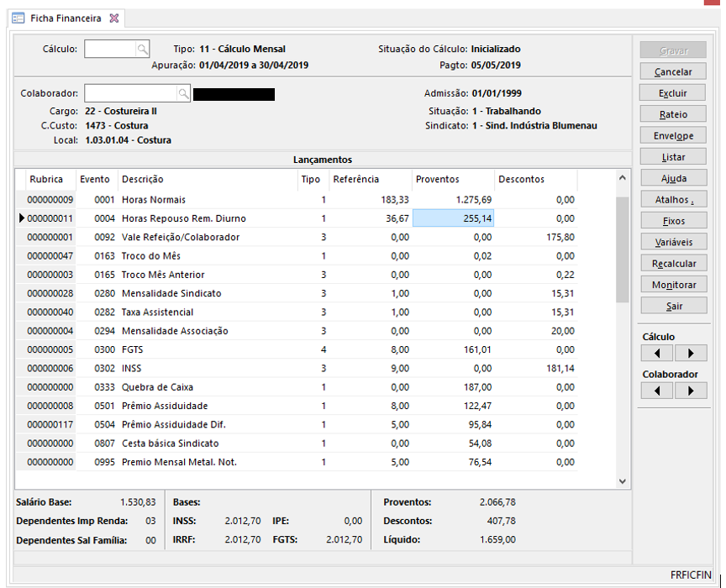The width and height of the screenshot is (726, 588).
Task: Click the Ficha Financeira window icon
Action: (x=18, y=18)
